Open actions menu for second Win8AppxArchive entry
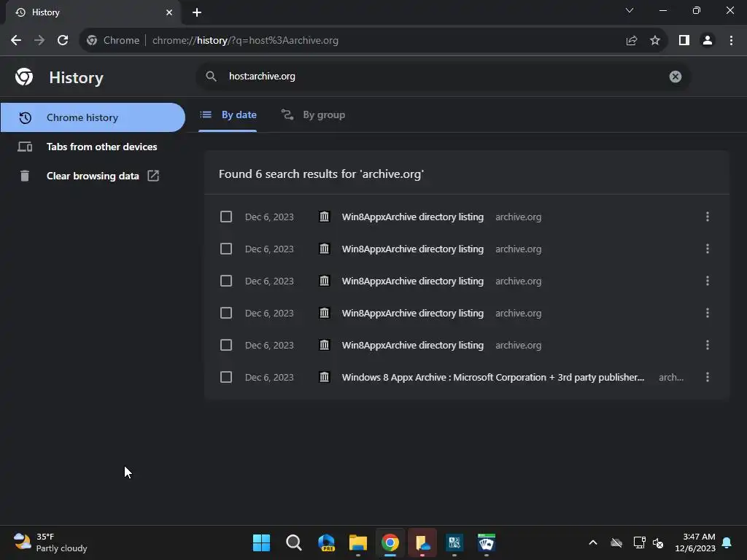Image resolution: width=747 pixels, height=560 pixels. pos(708,249)
